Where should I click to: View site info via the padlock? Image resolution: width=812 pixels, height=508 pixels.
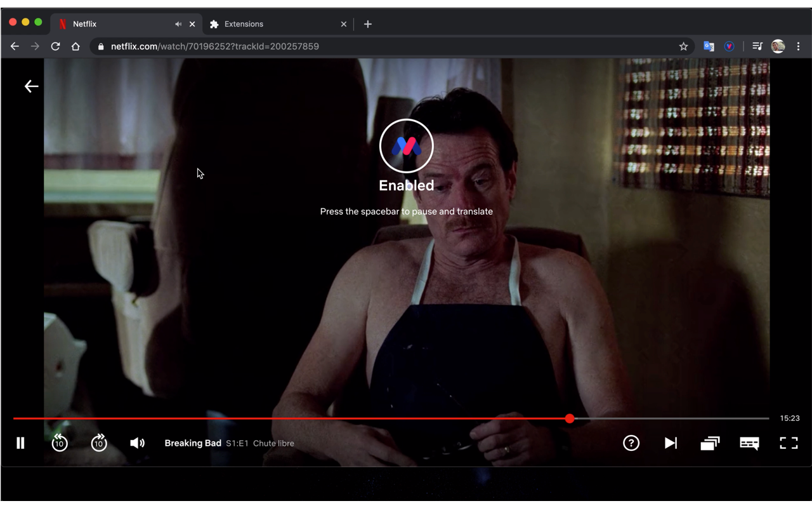101,46
